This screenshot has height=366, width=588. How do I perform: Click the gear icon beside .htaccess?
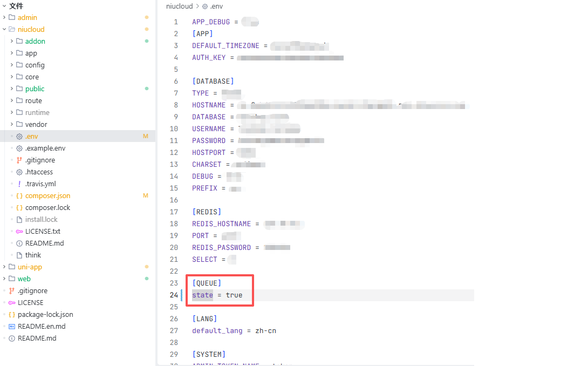pyautogui.click(x=19, y=172)
